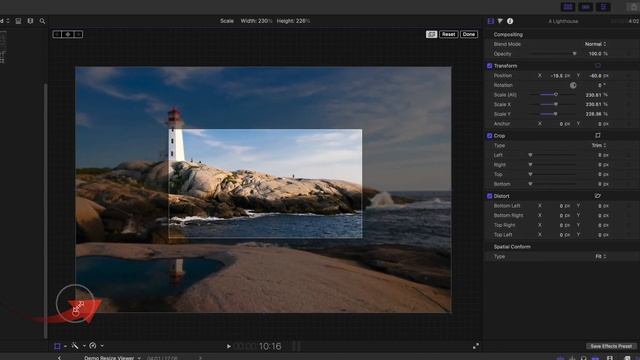640x360 pixels.
Task: Go to previous keyframe in viewer
Action: pyautogui.click(x=57, y=34)
